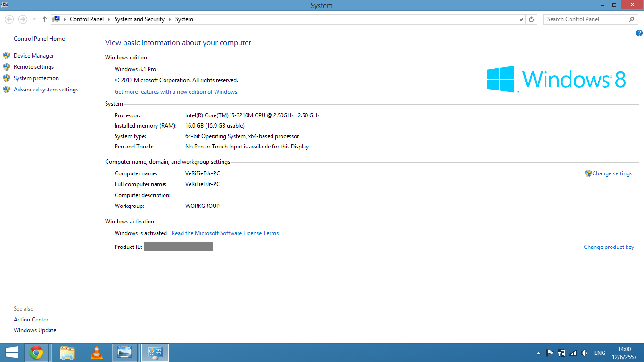Click the shield icon beside Remote settings
Screen dimensions: 644x362
click(x=7, y=67)
